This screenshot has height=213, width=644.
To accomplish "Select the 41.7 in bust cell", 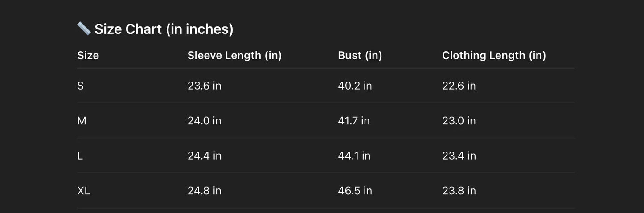I will click(x=353, y=121).
